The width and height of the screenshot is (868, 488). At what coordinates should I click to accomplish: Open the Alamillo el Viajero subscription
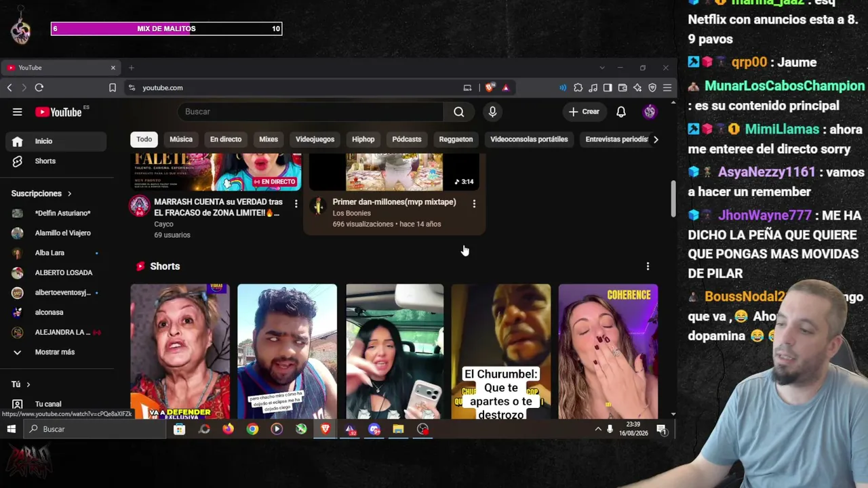point(56,233)
